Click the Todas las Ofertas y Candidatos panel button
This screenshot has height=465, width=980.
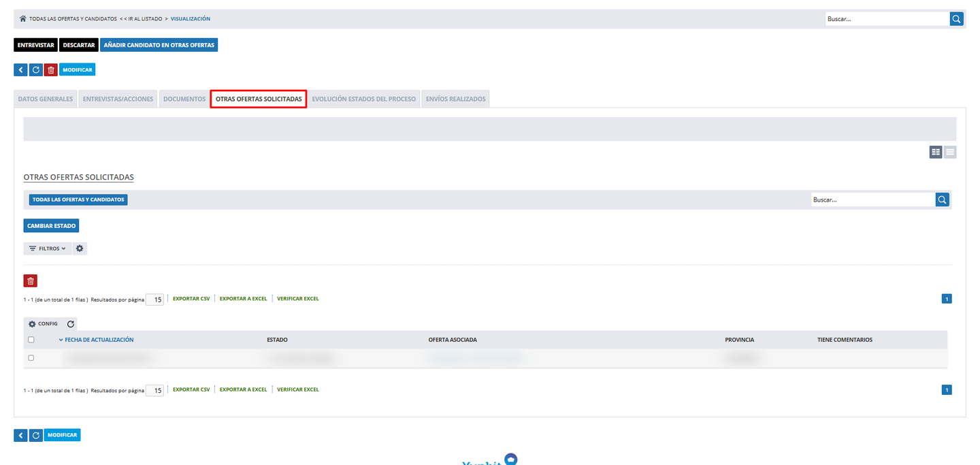coord(78,199)
